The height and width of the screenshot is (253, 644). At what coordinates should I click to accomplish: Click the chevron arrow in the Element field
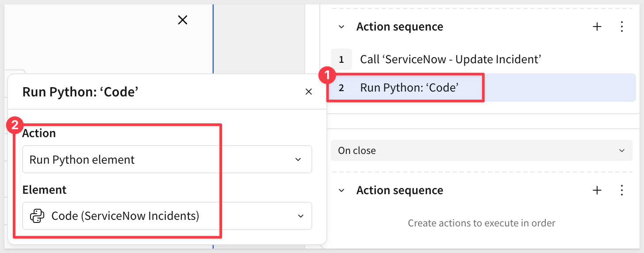tap(300, 216)
